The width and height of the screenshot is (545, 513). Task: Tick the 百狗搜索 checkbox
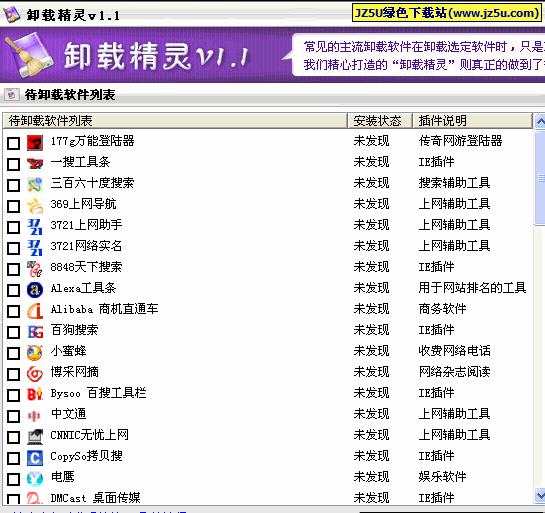pos(14,332)
